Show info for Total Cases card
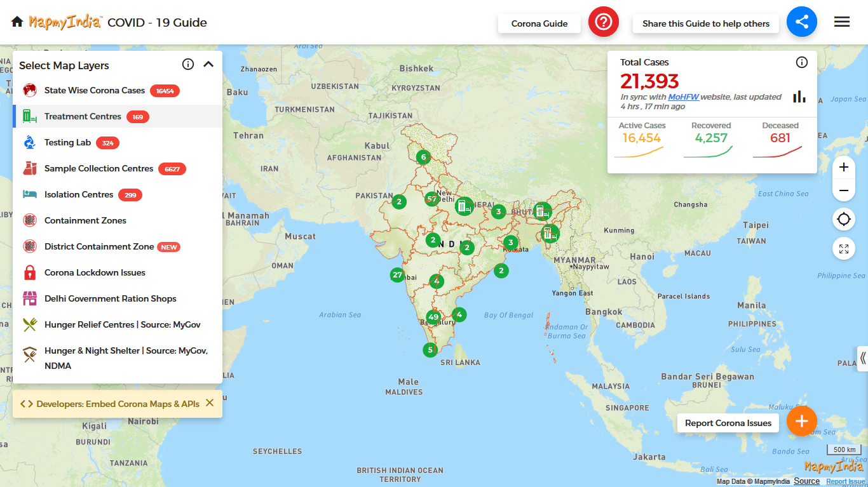This screenshot has width=868, height=487. pyautogui.click(x=802, y=62)
